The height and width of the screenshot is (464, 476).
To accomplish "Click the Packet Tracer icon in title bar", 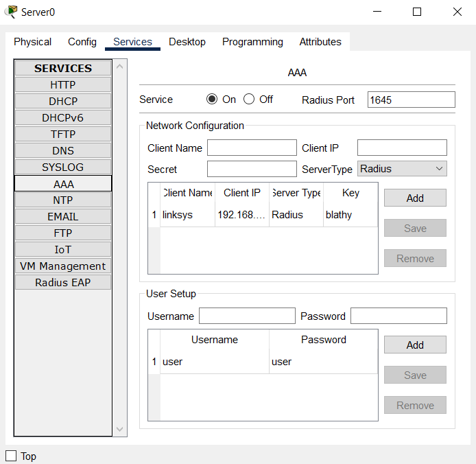I will (11, 12).
